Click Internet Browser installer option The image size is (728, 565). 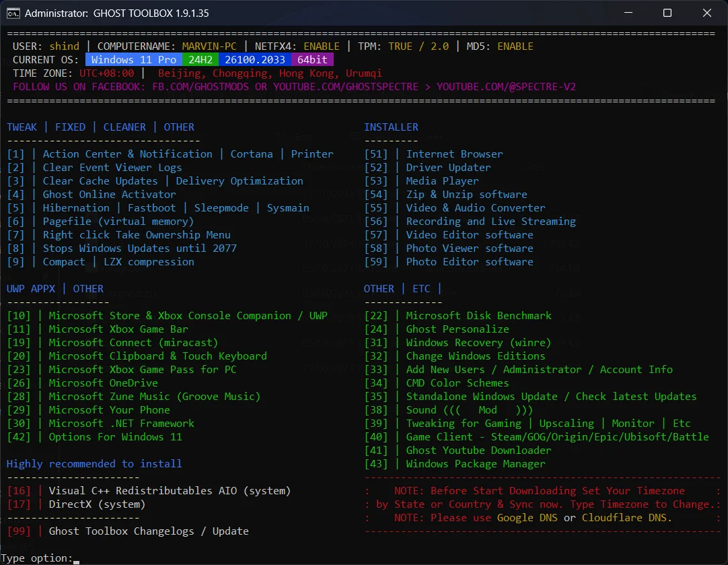434,154
